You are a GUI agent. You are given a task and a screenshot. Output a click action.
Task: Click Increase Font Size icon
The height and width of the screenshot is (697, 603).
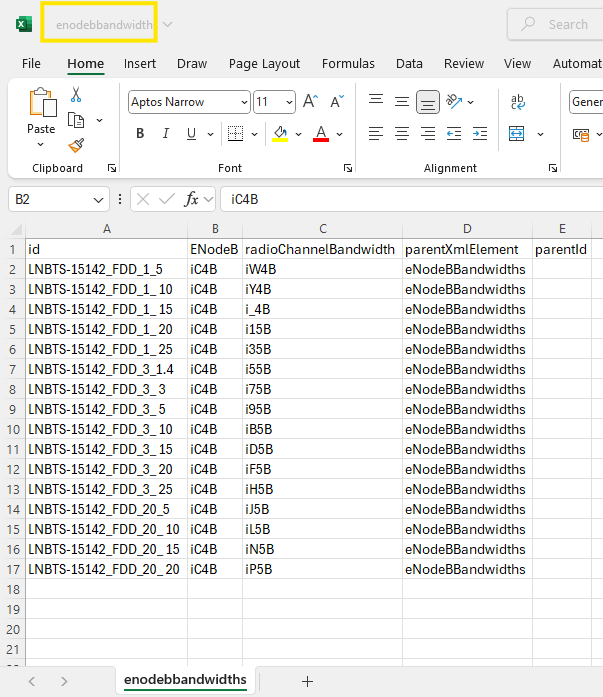pos(310,102)
